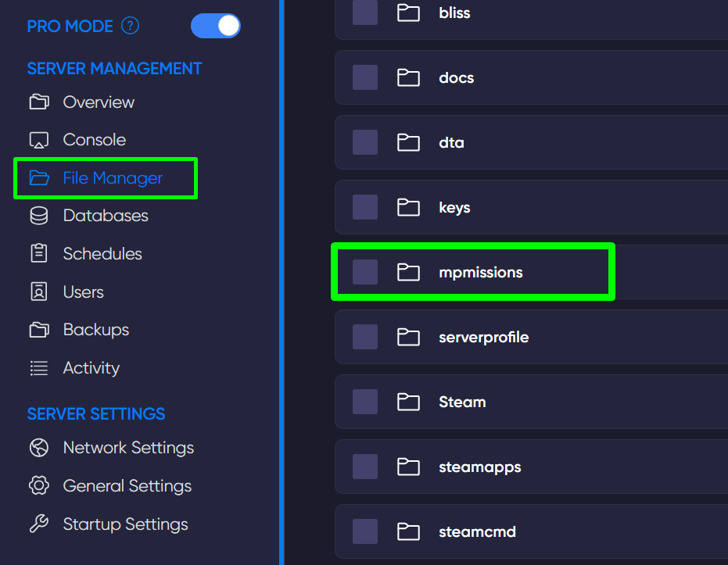Screen dimensions: 728x565
Task: Open Startup Settings
Action: tap(125, 524)
